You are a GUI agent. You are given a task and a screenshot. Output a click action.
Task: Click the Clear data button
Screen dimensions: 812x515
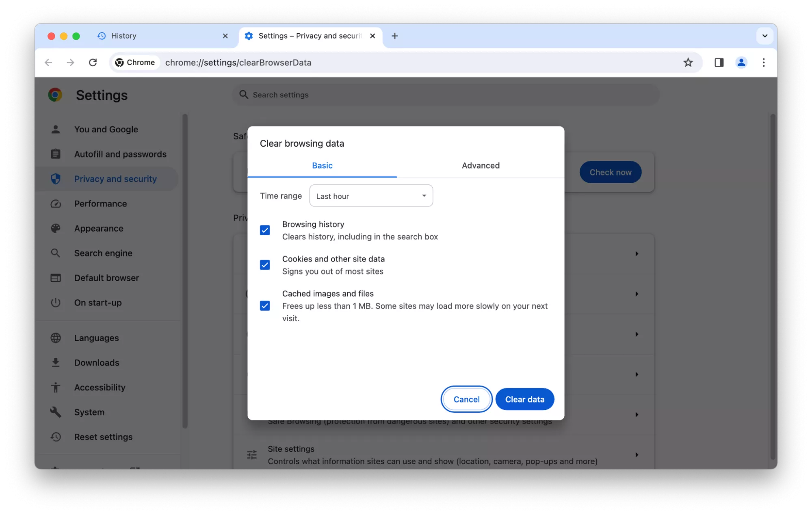coord(525,399)
